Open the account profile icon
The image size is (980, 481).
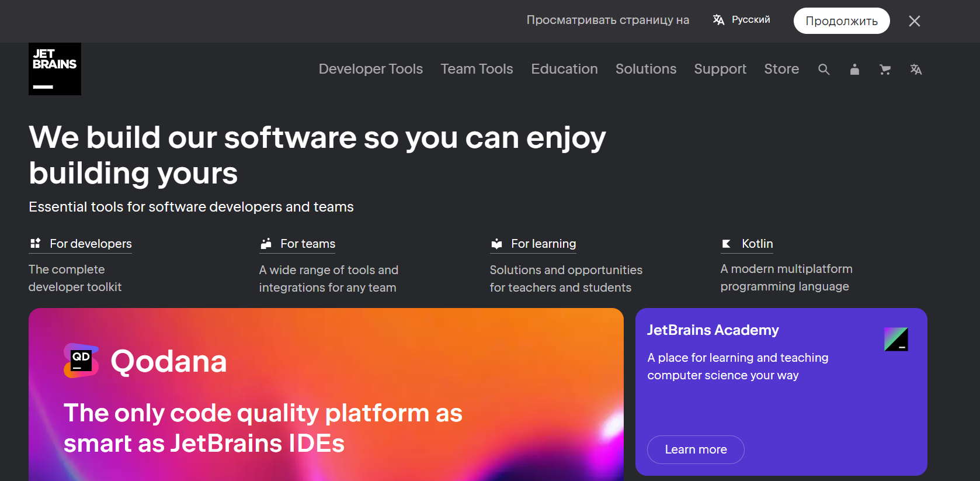point(854,70)
